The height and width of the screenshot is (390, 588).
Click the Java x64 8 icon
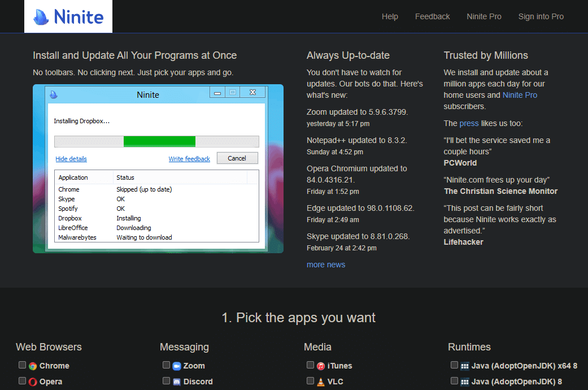tap(465, 366)
